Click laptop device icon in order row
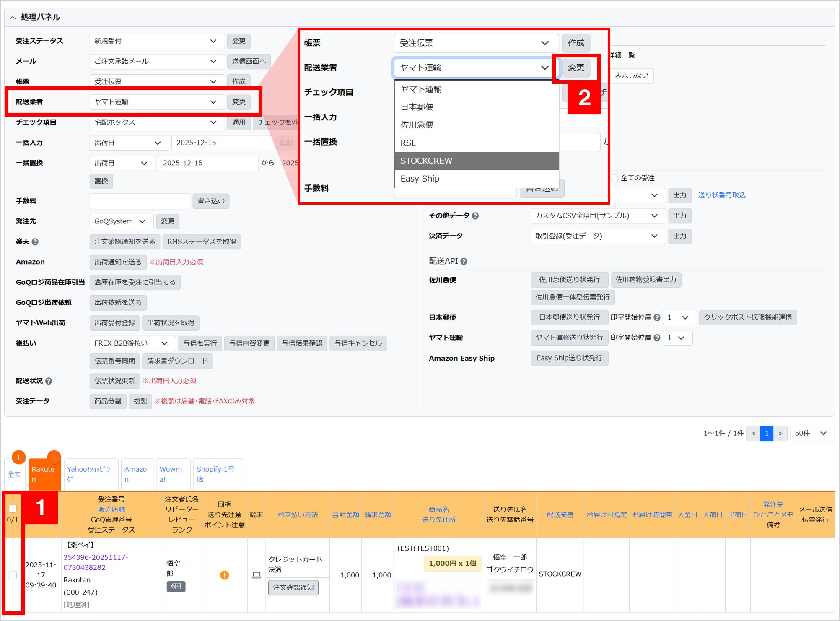The image size is (840, 621). (257, 575)
